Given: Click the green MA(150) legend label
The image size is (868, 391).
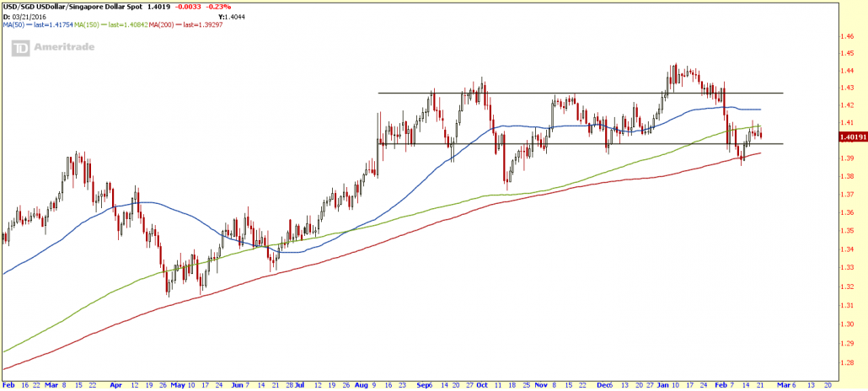Looking at the screenshot, I should tap(117, 24).
